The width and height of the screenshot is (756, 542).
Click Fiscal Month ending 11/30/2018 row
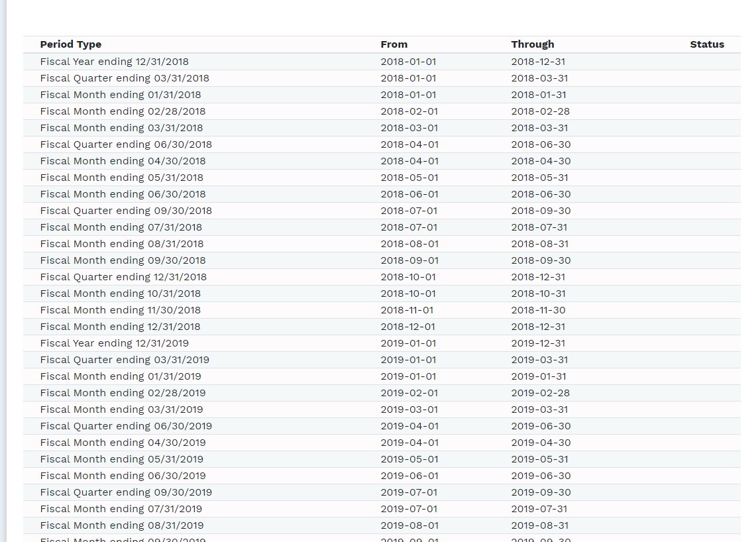click(x=120, y=310)
